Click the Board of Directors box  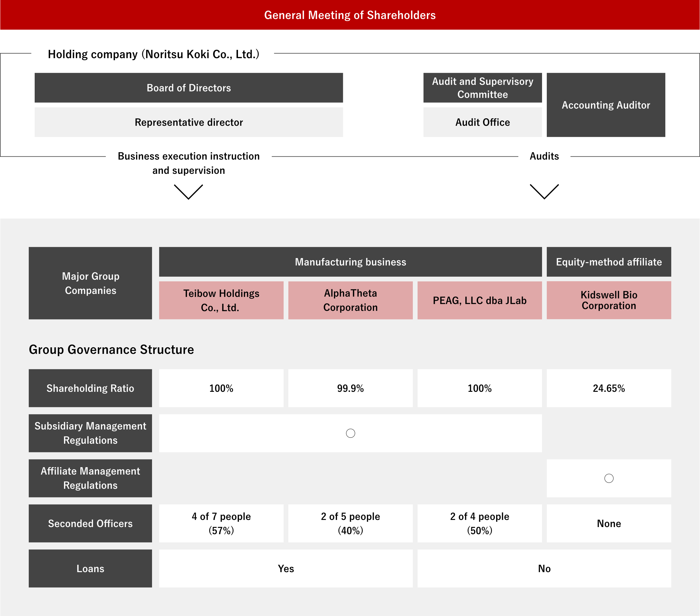point(189,88)
